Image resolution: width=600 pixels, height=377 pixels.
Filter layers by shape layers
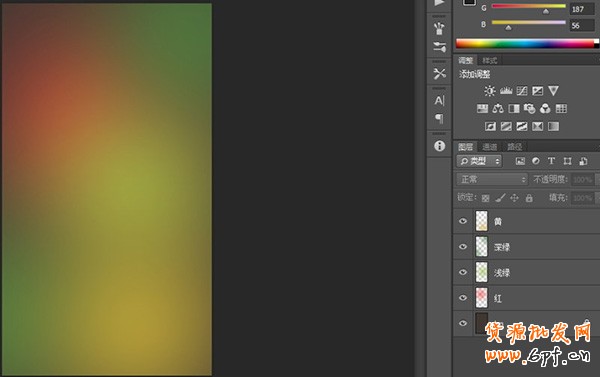(567, 161)
